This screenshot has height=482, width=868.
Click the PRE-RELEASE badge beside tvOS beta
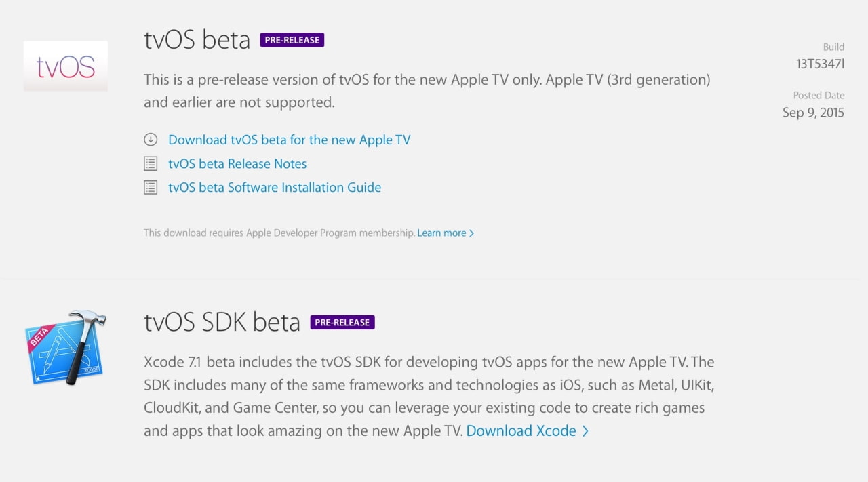292,40
